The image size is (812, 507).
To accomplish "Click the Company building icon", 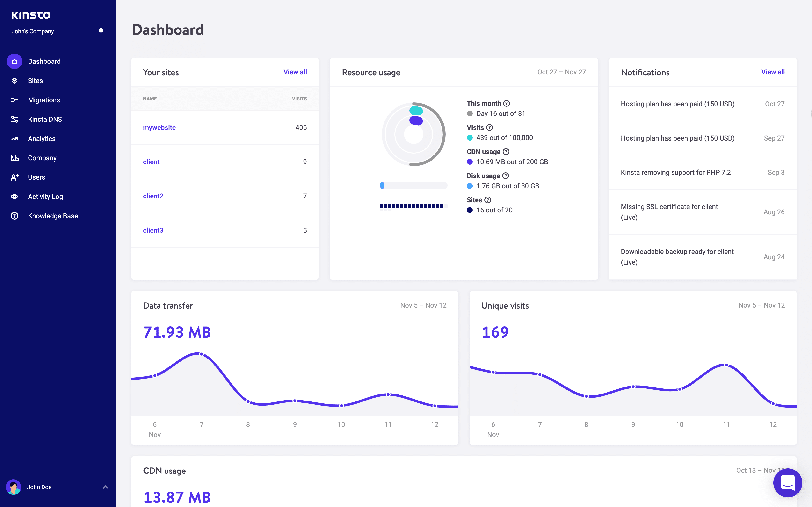I will tap(14, 158).
